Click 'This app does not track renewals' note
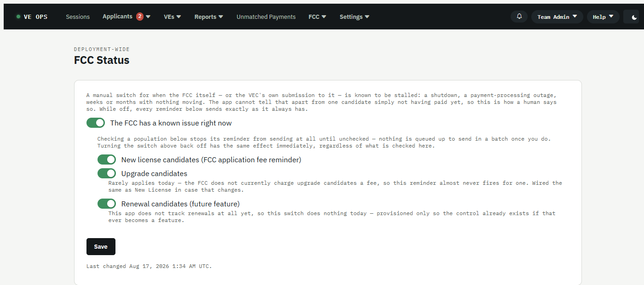 pos(332,217)
